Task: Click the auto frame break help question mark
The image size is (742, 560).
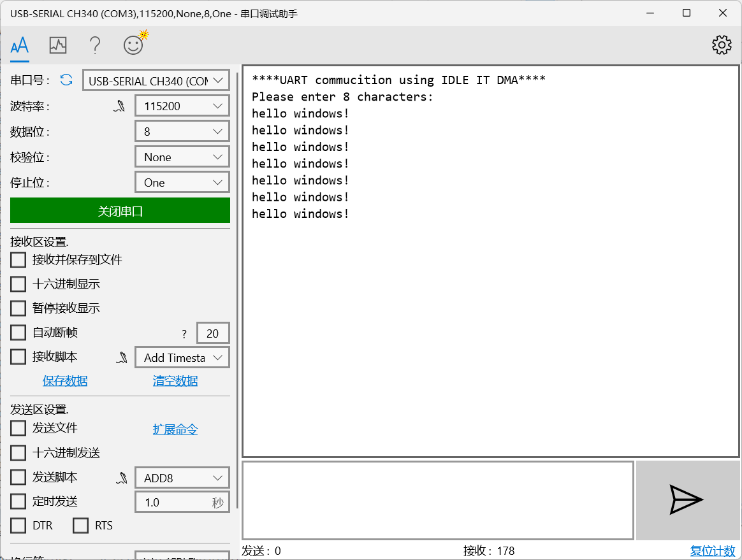Action: pos(184,334)
